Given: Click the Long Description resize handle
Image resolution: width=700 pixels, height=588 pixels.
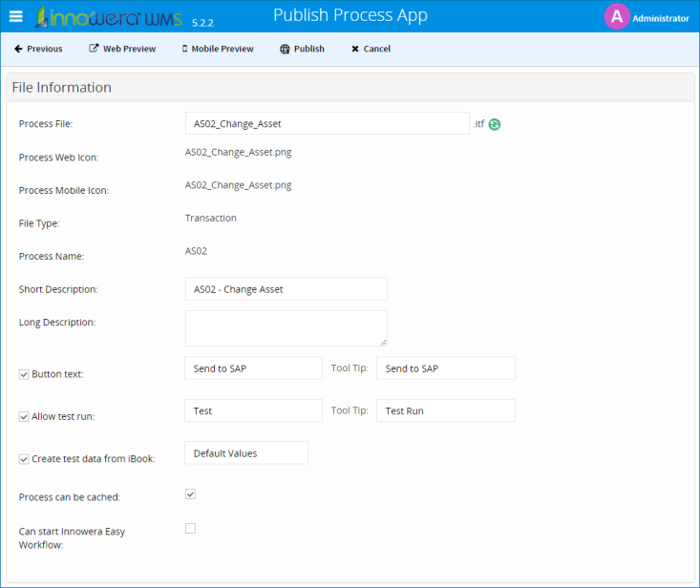Looking at the screenshot, I should pos(383,342).
